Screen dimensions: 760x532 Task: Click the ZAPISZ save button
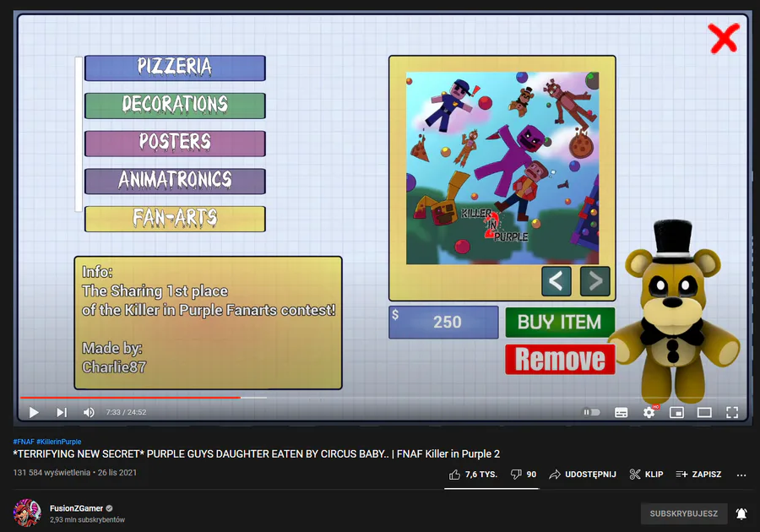698,475
